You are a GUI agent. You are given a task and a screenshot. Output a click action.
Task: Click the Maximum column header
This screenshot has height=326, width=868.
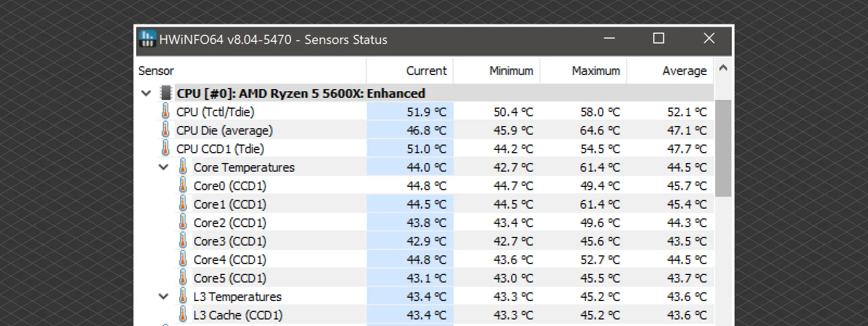point(584,71)
